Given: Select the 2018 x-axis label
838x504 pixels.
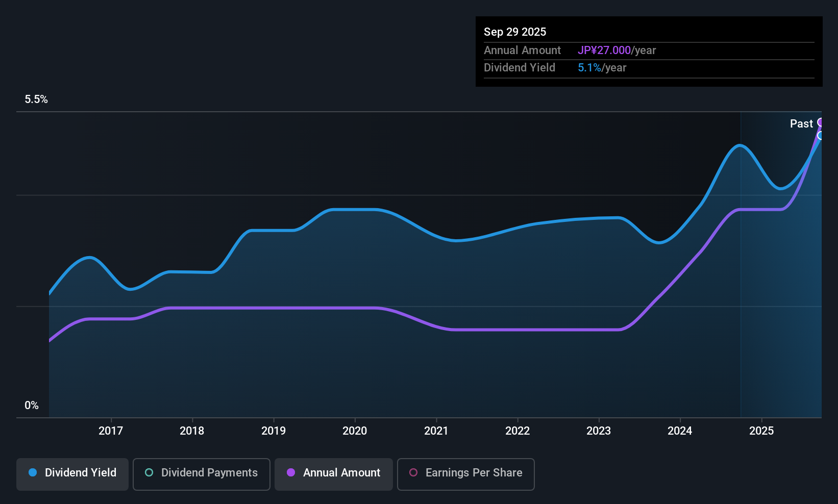Looking at the screenshot, I should (192, 431).
